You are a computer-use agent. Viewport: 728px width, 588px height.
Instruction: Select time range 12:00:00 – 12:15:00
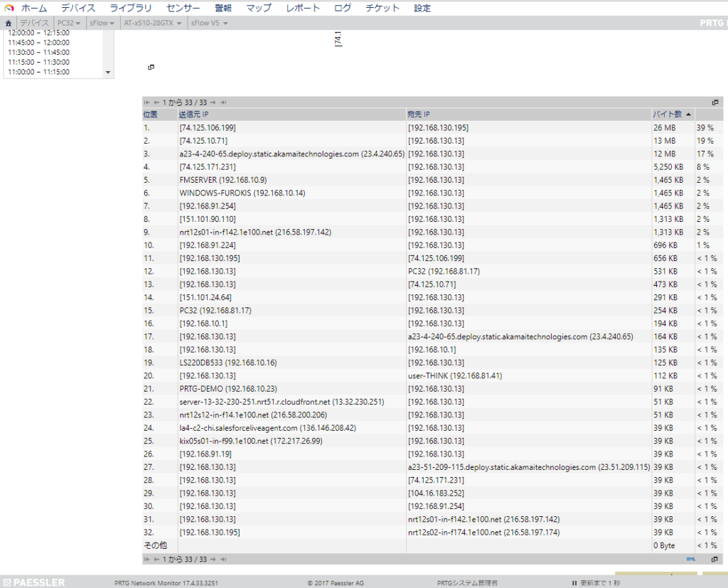click(38, 33)
